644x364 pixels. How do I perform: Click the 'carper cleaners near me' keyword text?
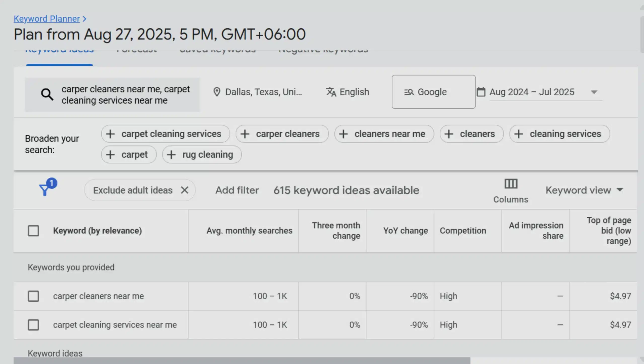[98, 296]
